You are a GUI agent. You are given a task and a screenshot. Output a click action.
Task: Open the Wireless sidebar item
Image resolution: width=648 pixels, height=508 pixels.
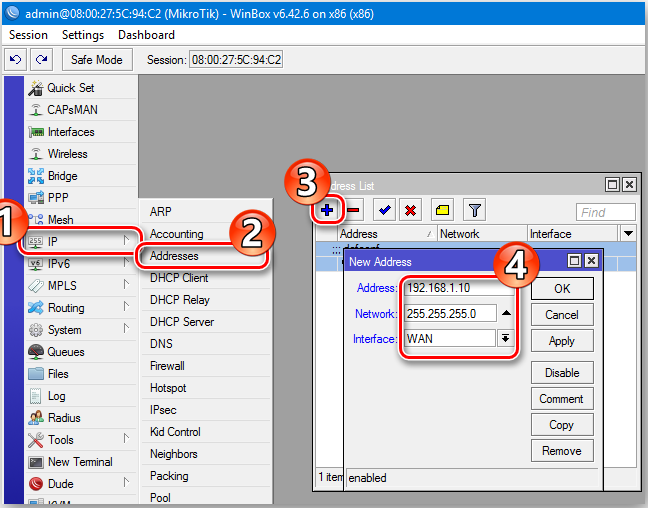(81, 154)
